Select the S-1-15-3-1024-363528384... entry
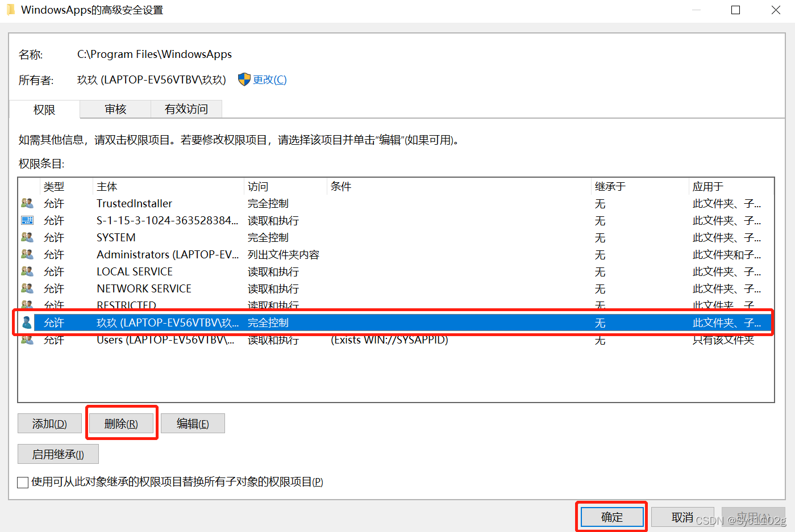Screen dimensions: 795x532 click(x=396, y=220)
